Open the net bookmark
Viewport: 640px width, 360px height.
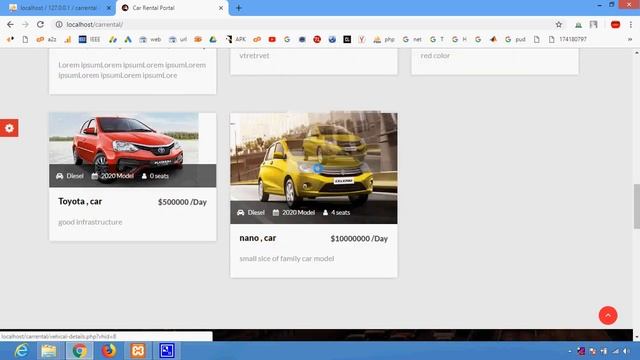412,39
